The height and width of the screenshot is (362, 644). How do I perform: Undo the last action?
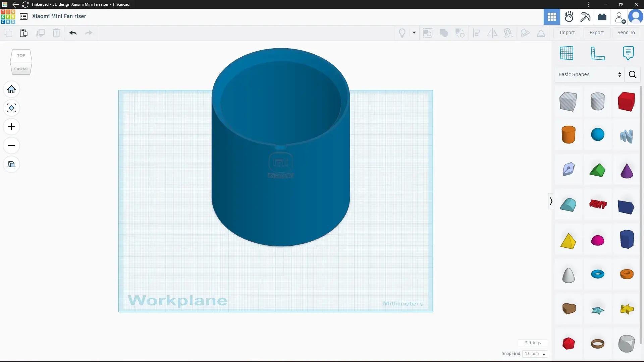click(73, 33)
